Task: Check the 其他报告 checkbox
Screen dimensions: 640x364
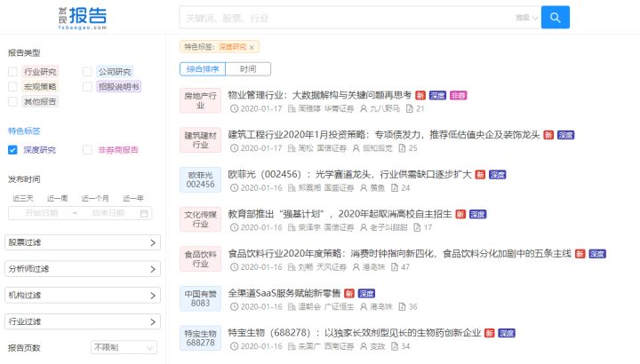Action: [12, 101]
